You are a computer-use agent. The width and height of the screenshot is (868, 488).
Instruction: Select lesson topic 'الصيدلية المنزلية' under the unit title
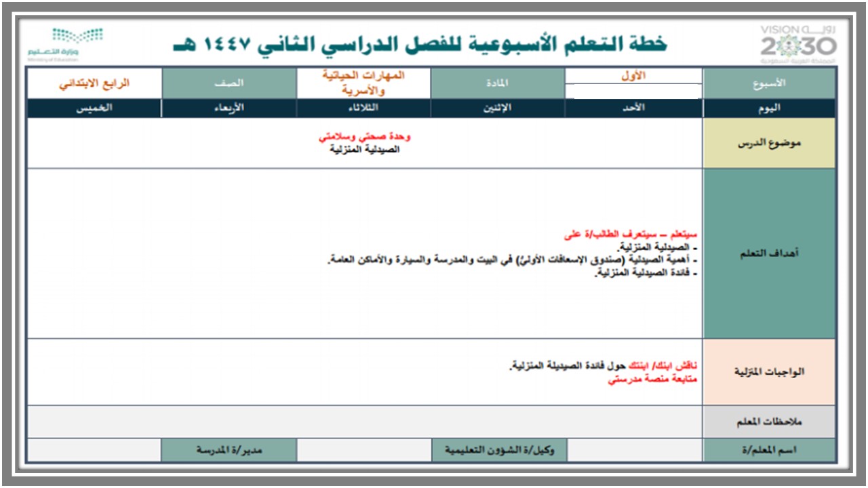(x=365, y=149)
